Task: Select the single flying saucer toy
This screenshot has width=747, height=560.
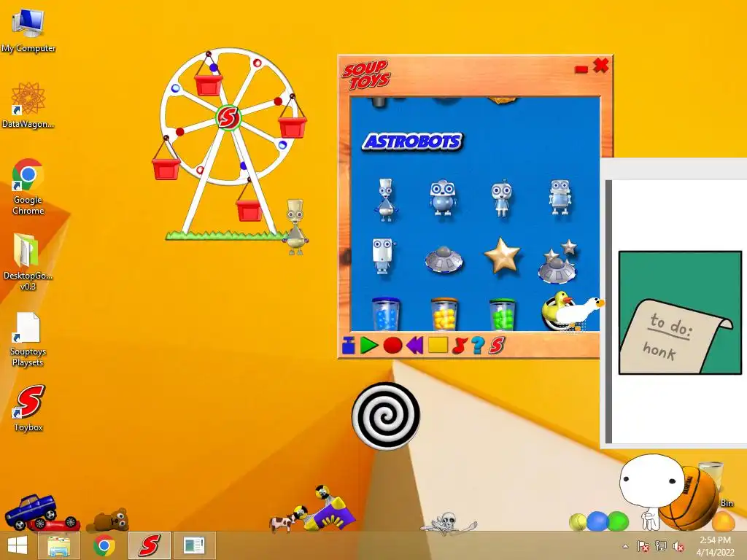Action: [443, 260]
